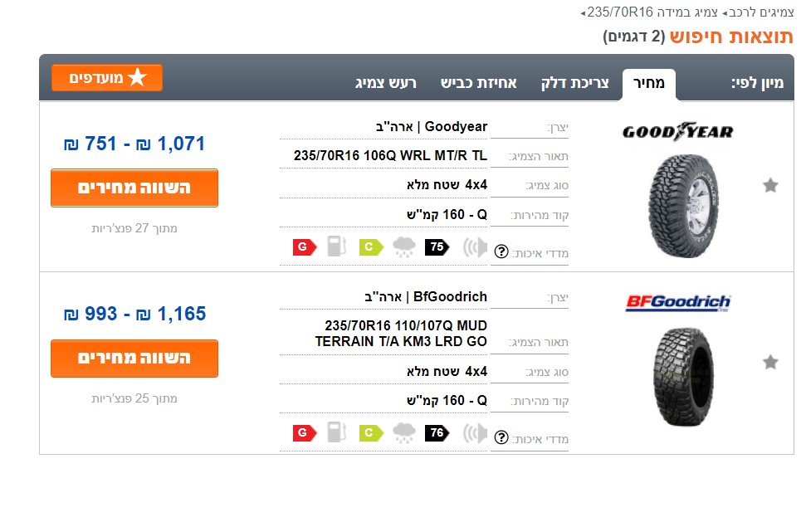Click the rain cloud wet grip icon for BFGoodrich
806x532 pixels.
(x=404, y=432)
